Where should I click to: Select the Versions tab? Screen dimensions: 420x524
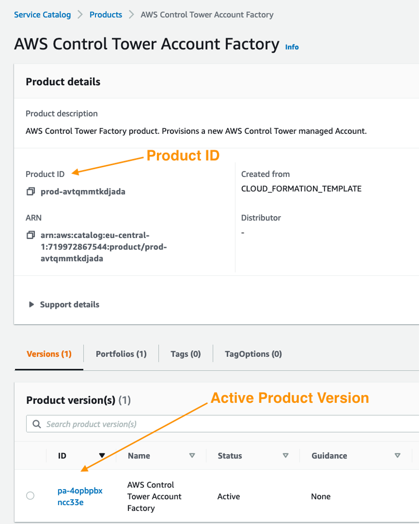[49, 354]
